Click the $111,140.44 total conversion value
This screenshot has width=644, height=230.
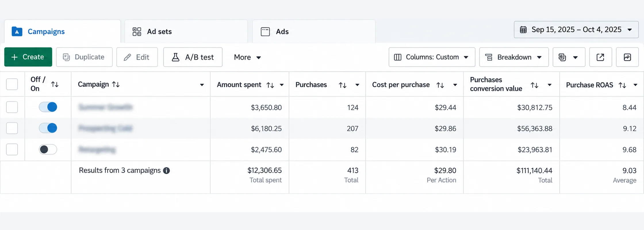(x=534, y=170)
